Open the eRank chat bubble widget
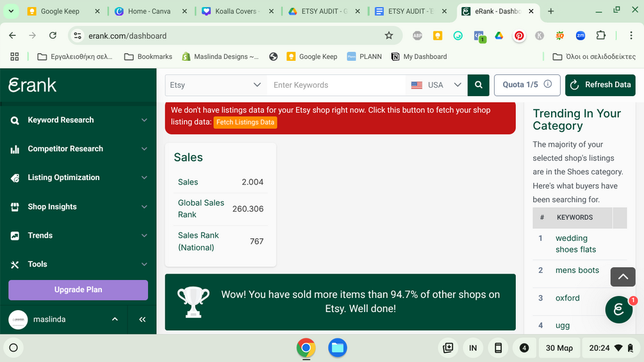Viewport: 644px width, 362px height. [x=618, y=309]
